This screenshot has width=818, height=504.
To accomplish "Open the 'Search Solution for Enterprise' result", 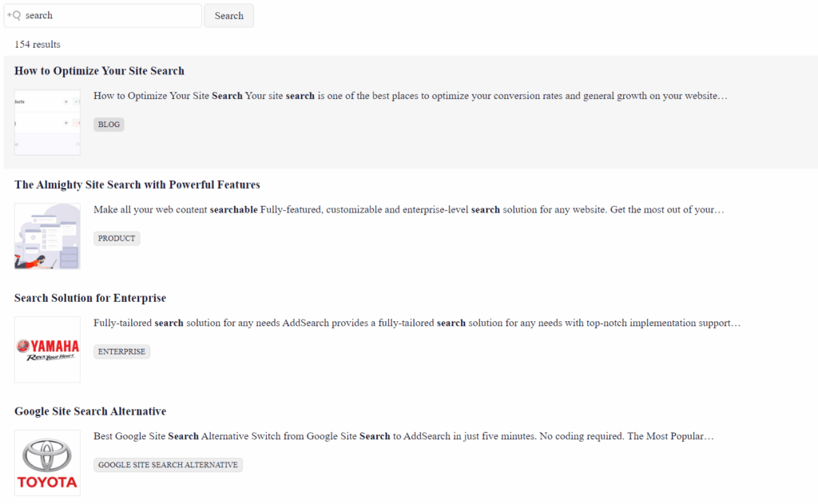I will pyautogui.click(x=89, y=298).
